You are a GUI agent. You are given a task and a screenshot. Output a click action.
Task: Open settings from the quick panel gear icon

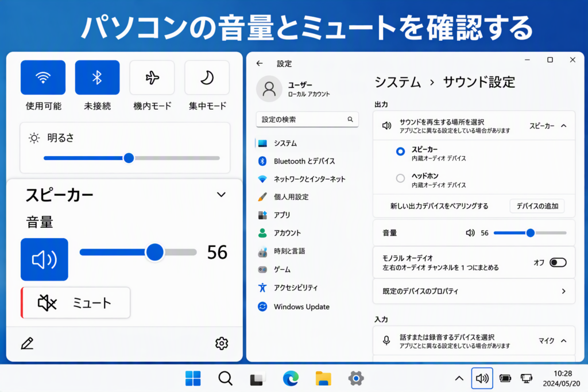pyautogui.click(x=222, y=343)
